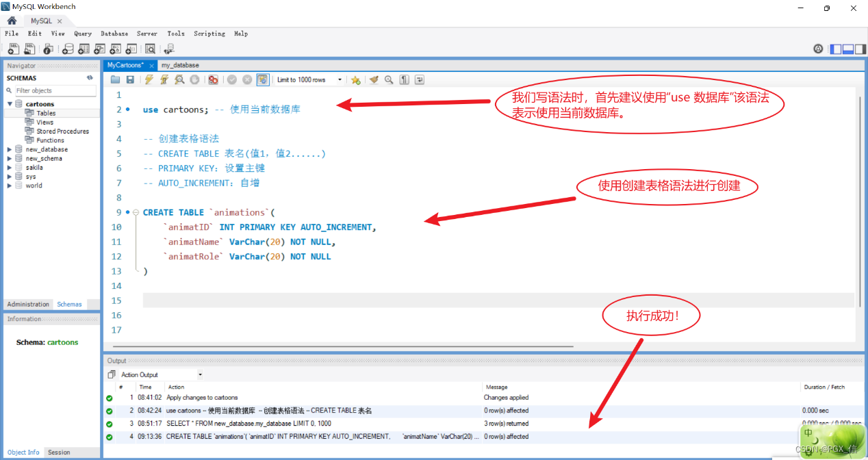Run EXPLAIN on the current statement
868x460 pixels.
coord(179,79)
